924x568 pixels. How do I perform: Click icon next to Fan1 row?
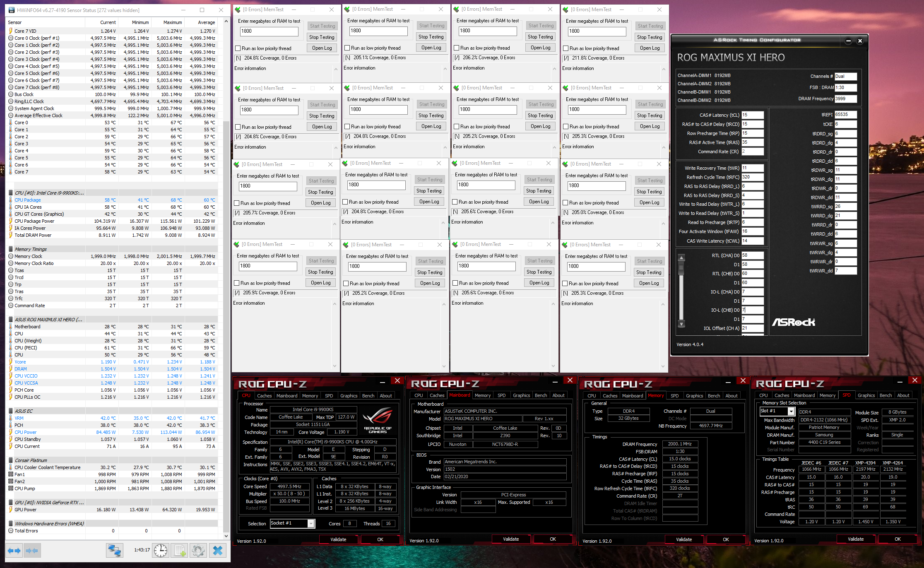tap(11, 474)
